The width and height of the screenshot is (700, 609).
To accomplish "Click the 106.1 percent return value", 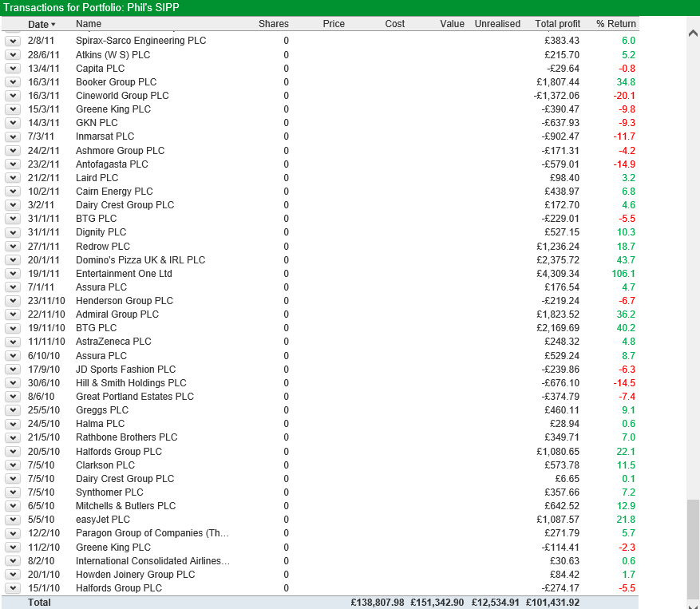I will (x=623, y=274).
